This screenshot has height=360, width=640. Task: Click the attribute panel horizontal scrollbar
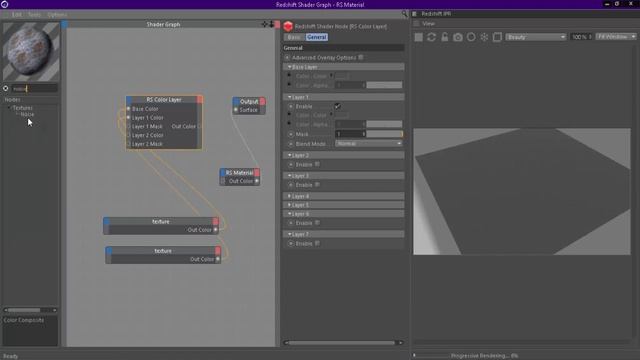click(342, 343)
